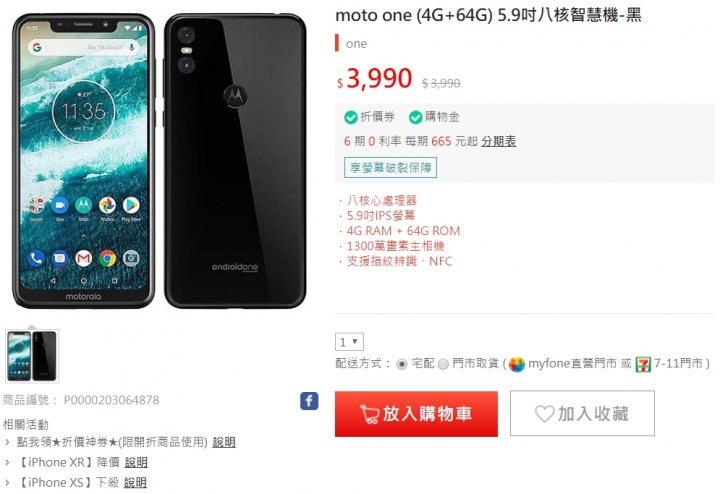Image resolution: width=720 pixels, height=494 pixels.
Task: Click the green check next to 購物金
Action: (416, 118)
